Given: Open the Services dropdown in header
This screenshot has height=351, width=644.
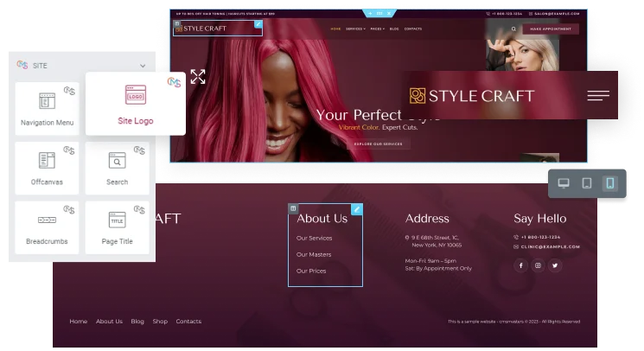Looking at the screenshot, I should tap(355, 29).
